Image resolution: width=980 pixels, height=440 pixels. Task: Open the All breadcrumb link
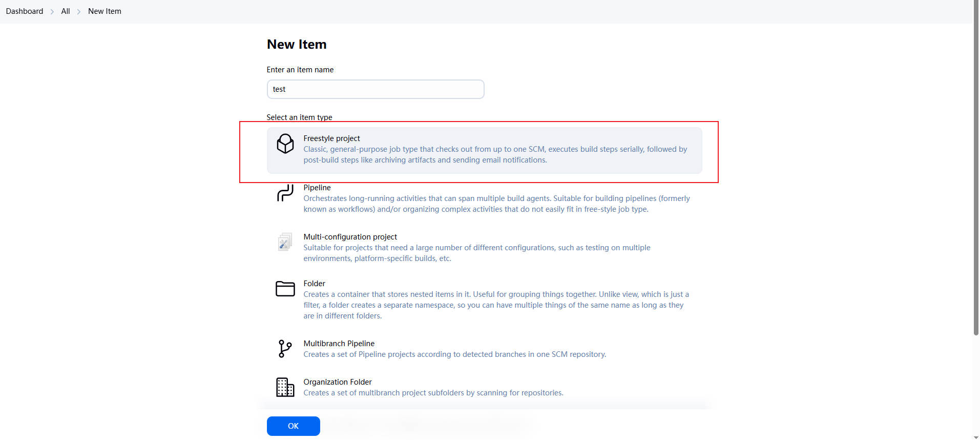pyautogui.click(x=65, y=11)
